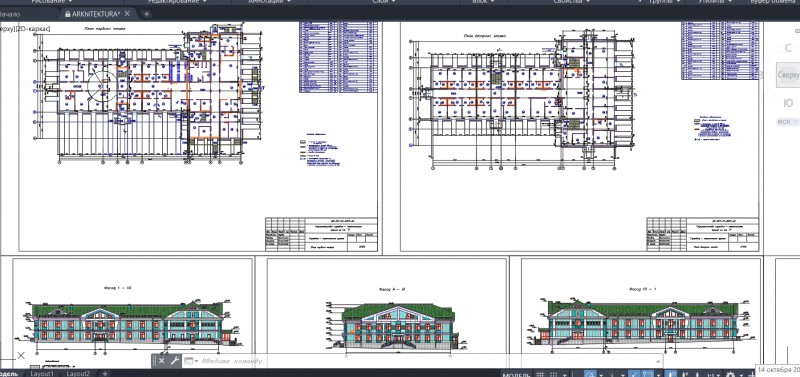Switch to the ARKhITEKTURA* file tab
The width and height of the screenshot is (800, 377).
tap(96, 14)
